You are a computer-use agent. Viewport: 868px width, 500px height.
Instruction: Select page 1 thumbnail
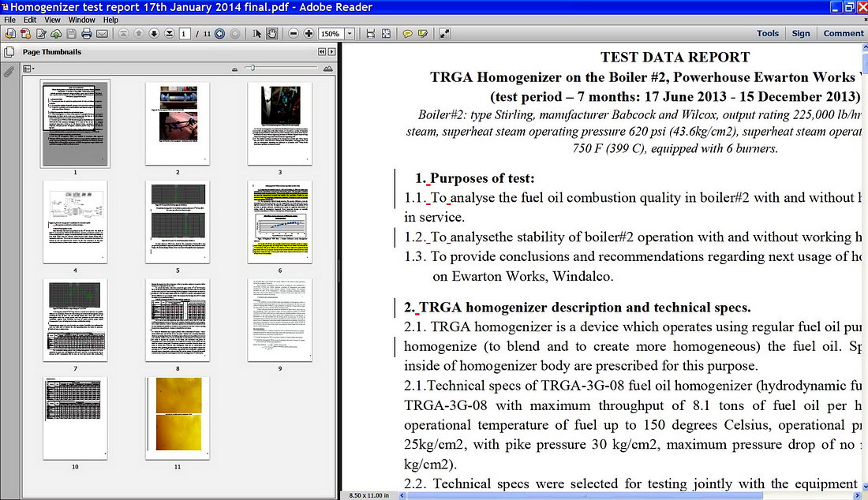click(75, 123)
